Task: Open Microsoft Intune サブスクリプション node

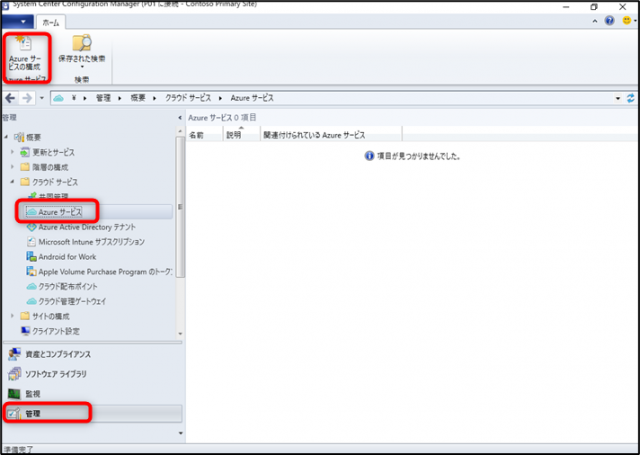Action: 91,242
